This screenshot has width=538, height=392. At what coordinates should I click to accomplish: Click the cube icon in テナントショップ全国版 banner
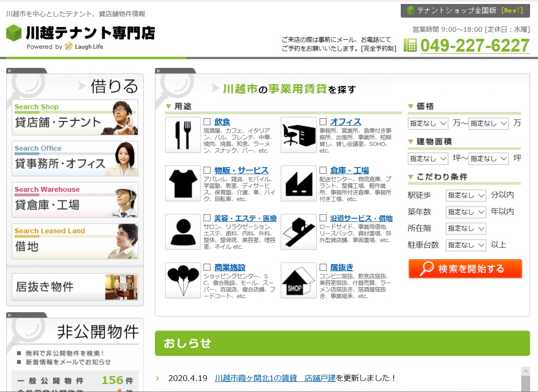[410, 10]
